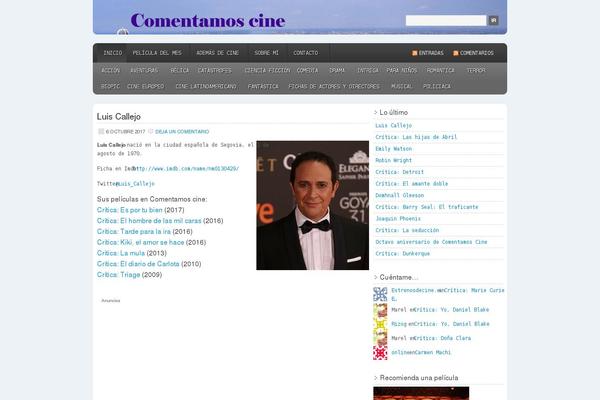This screenshot has height=400, width=600.
Task: Select Acción category
Action: tap(110, 70)
